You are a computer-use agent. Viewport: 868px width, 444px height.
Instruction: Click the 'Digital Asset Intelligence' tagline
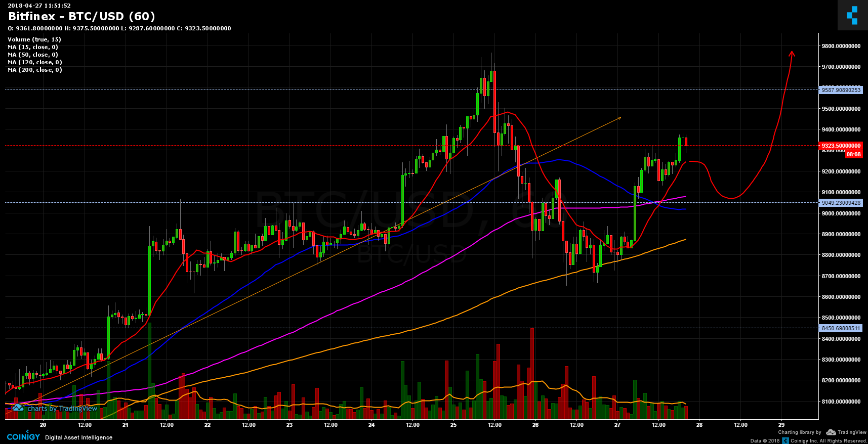click(x=79, y=437)
